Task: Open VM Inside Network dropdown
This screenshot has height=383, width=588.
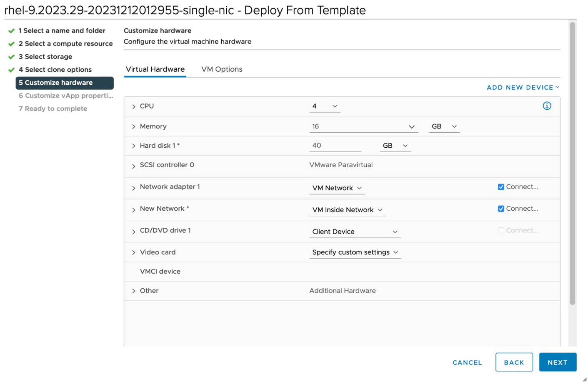Action: click(347, 210)
